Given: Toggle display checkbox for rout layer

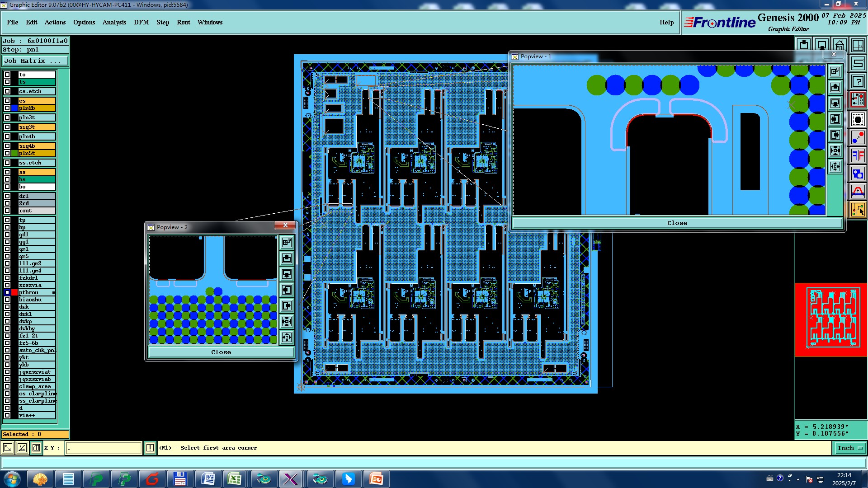Looking at the screenshot, I should (x=7, y=211).
